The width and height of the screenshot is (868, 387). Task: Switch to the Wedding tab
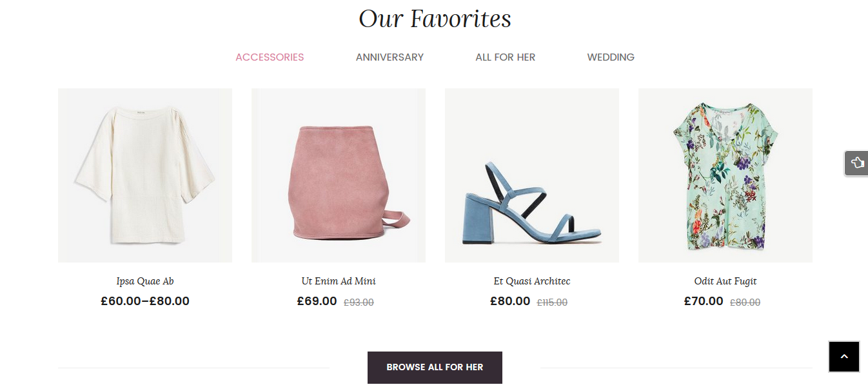click(610, 57)
